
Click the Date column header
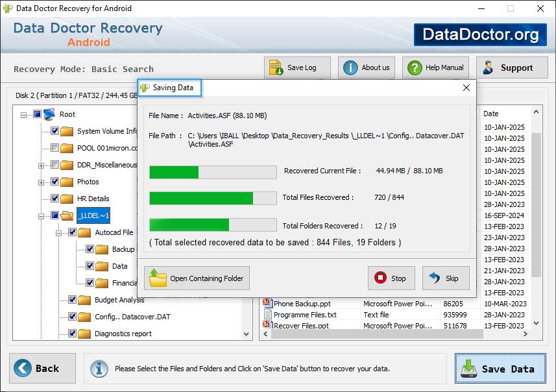(490, 114)
